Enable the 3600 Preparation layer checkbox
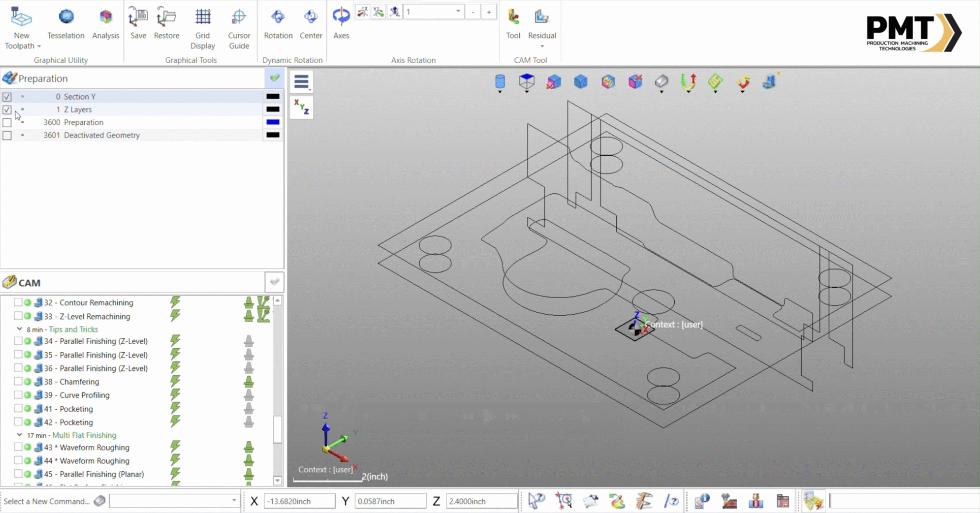 pos(7,123)
